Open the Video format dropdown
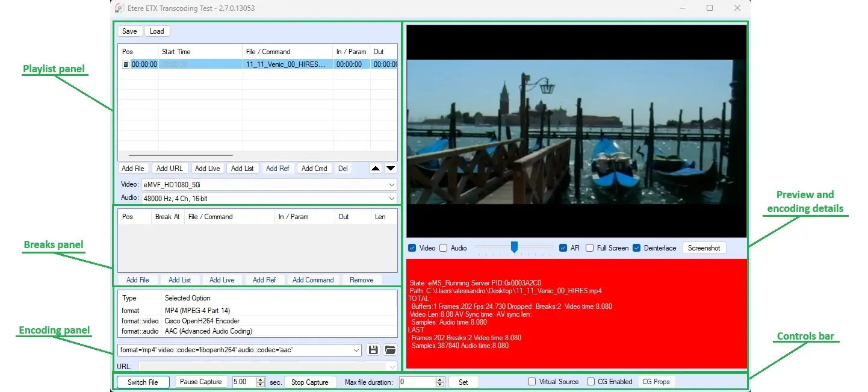 tap(392, 185)
